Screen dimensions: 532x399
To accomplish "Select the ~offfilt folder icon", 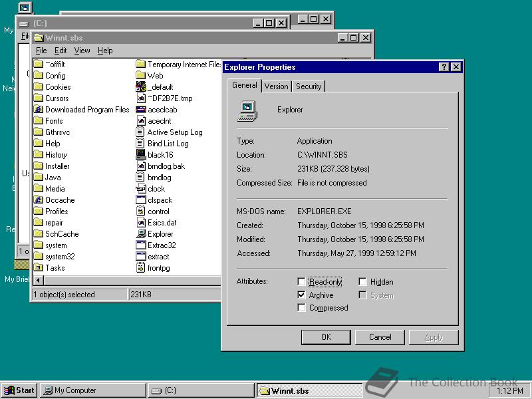I will coord(39,64).
